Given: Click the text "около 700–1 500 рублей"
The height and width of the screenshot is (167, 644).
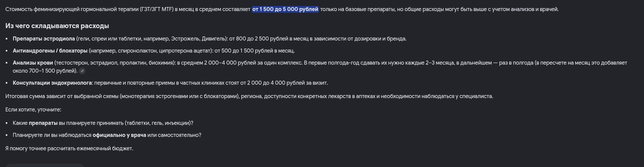Looking at the screenshot, I should tap(44, 71).
